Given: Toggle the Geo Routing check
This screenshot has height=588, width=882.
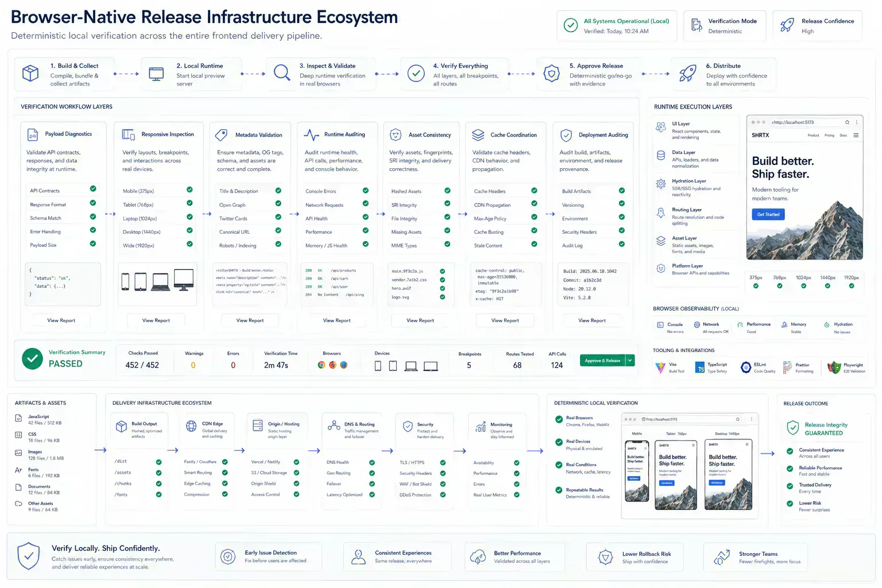Looking at the screenshot, I should 372,473.
